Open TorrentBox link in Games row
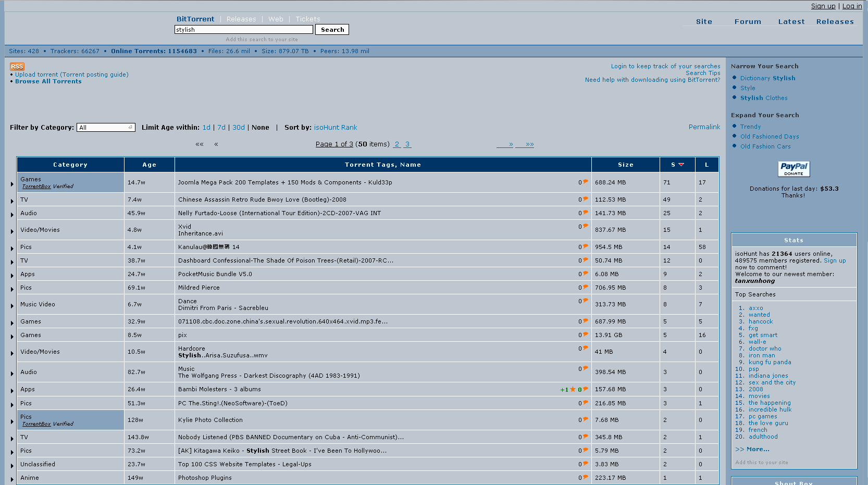 tap(36, 186)
